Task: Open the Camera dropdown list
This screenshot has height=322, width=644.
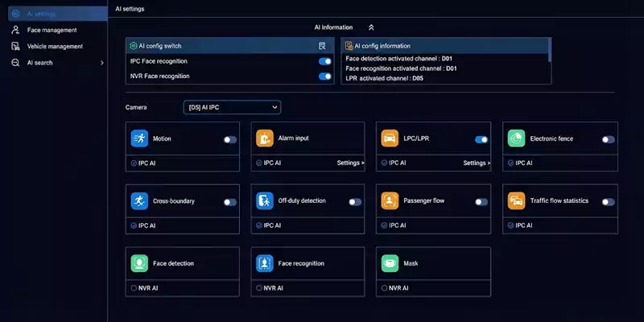Action: (x=232, y=106)
